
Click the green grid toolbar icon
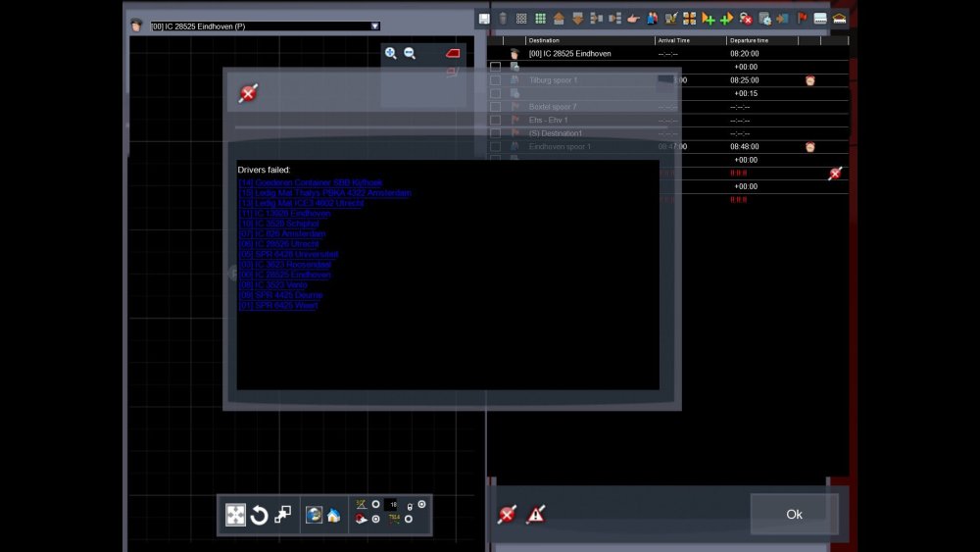[x=540, y=18]
